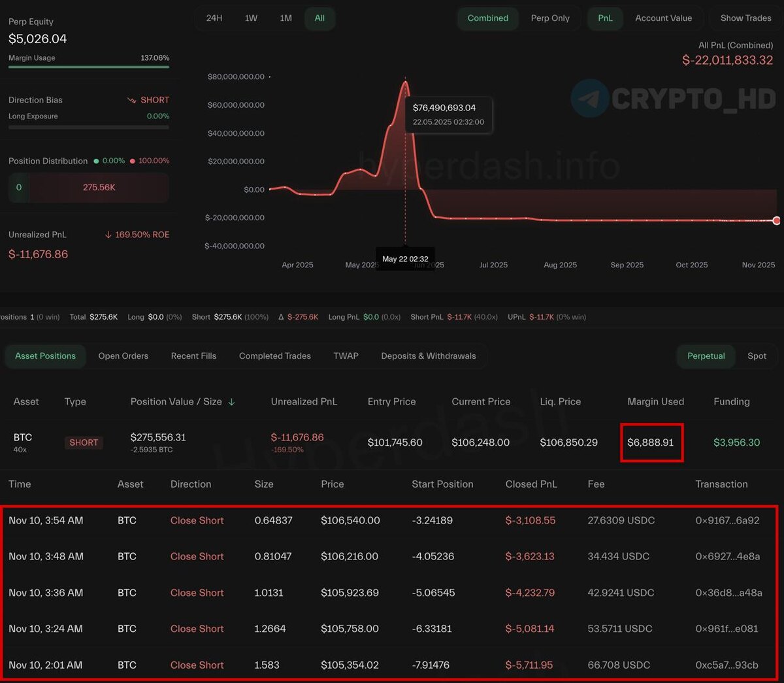Click Close Short on Nov 10, 3:48 AM row
The image size is (784, 683).
(x=197, y=557)
